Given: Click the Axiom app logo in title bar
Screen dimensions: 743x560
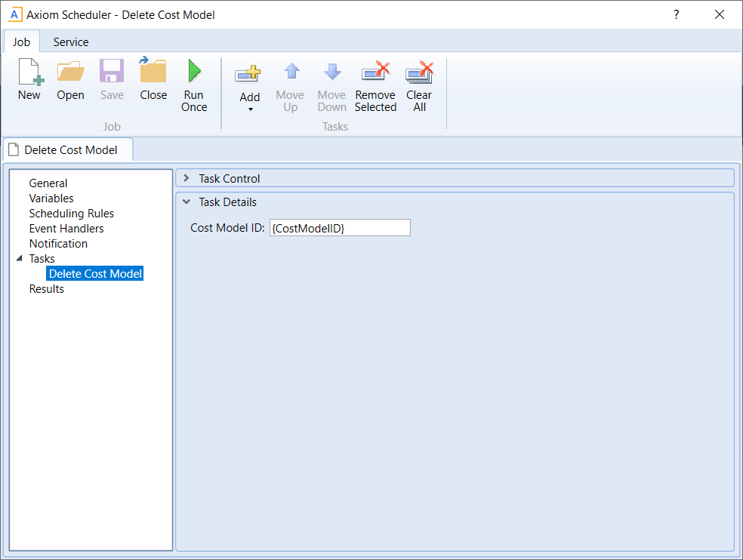Looking at the screenshot, I should tap(15, 14).
